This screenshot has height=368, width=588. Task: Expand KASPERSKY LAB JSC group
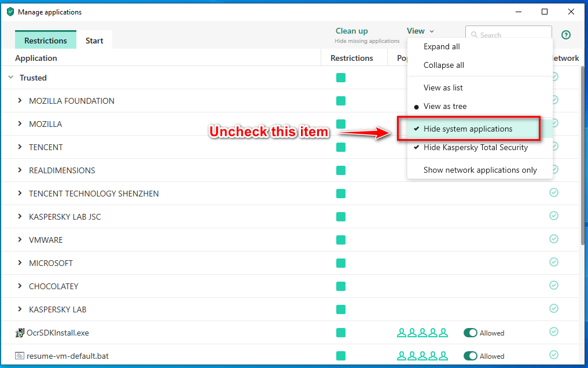tap(20, 216)
